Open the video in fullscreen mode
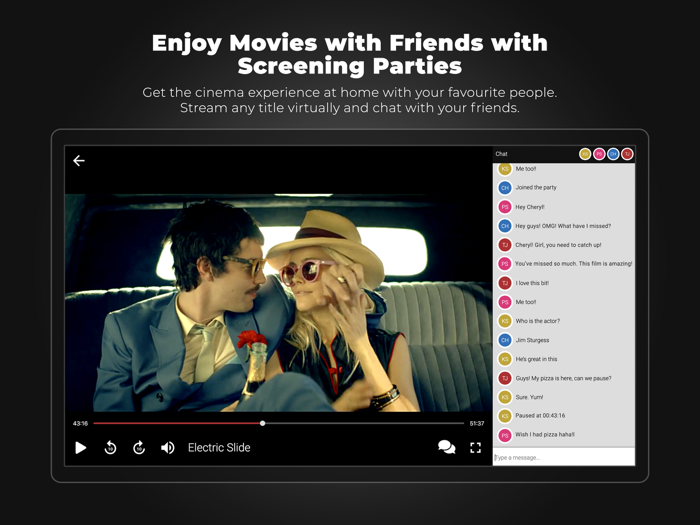Viewport: 700px width, 525px height. [476, 448]
